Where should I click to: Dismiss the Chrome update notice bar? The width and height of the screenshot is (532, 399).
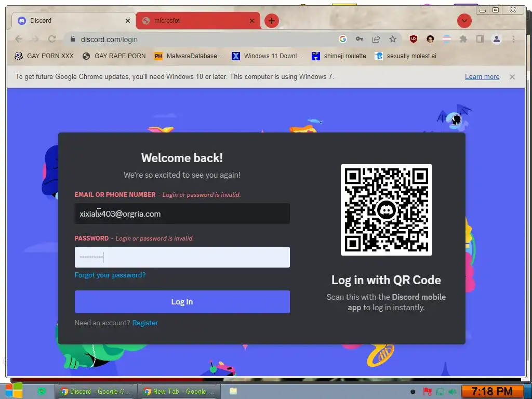(x=512, y=77)
